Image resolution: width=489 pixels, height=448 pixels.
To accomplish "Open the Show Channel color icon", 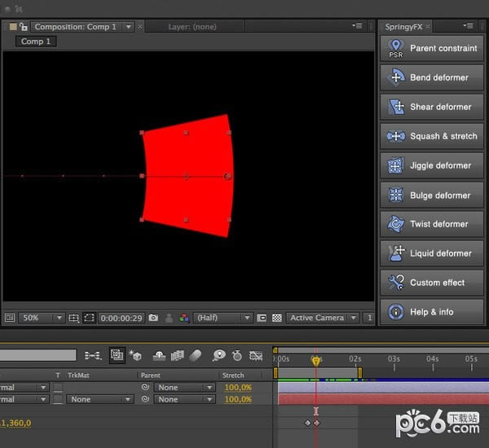I will [184, 318].
